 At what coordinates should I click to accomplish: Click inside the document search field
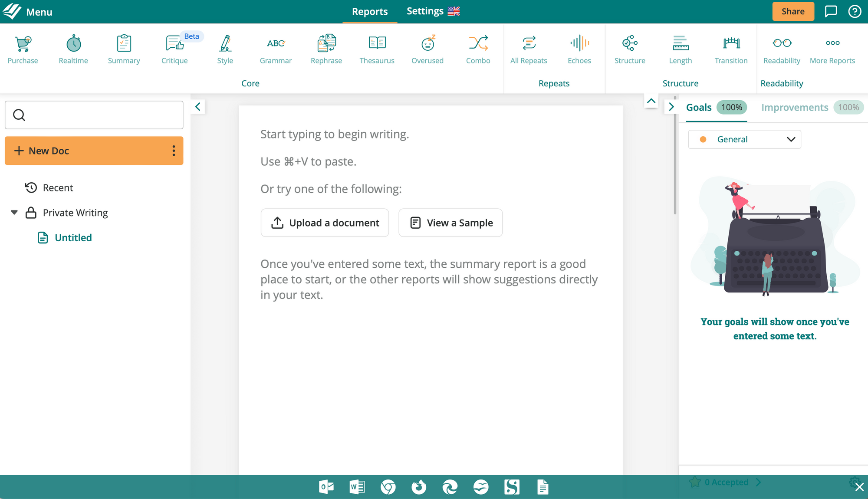click(x=94, y=115)
